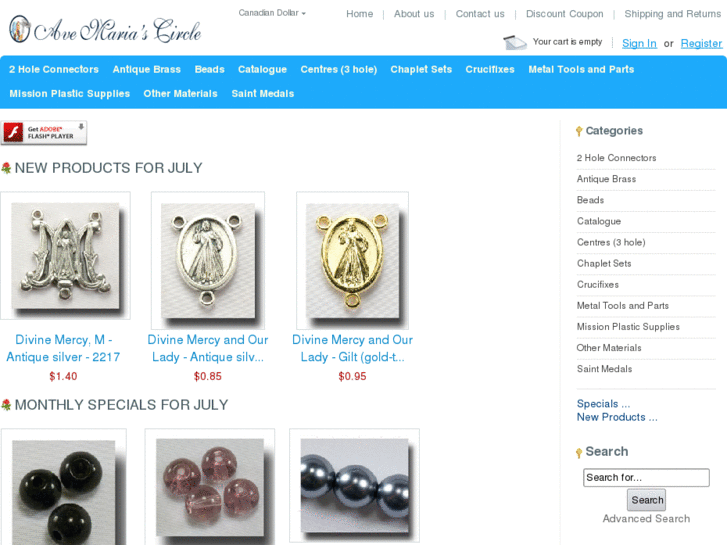Click the Get Adobe Flash Player badge
Viewport: 727px width, 545px height.
[x=44, y=133]
